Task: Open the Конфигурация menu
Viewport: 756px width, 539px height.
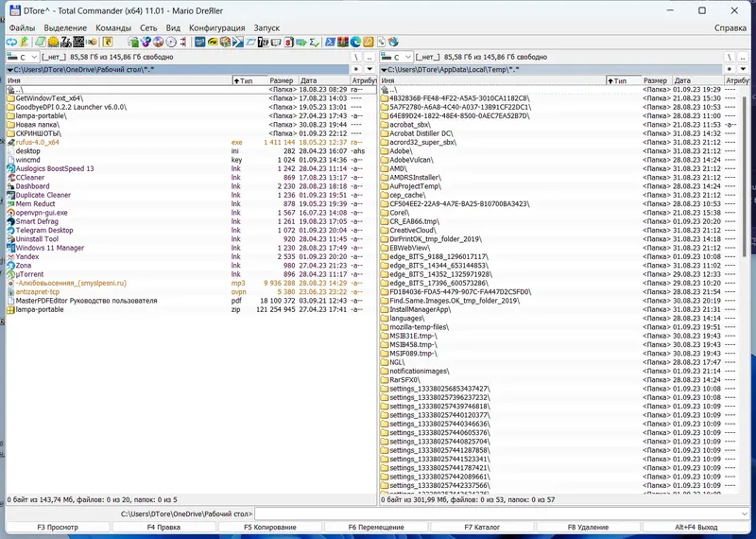Action: click(x=216, y=28)
